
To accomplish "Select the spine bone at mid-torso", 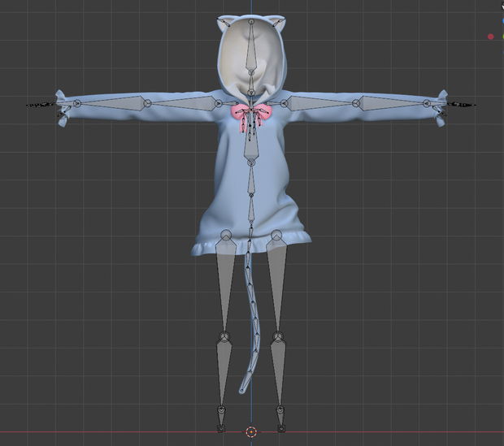I will point(251,180).
